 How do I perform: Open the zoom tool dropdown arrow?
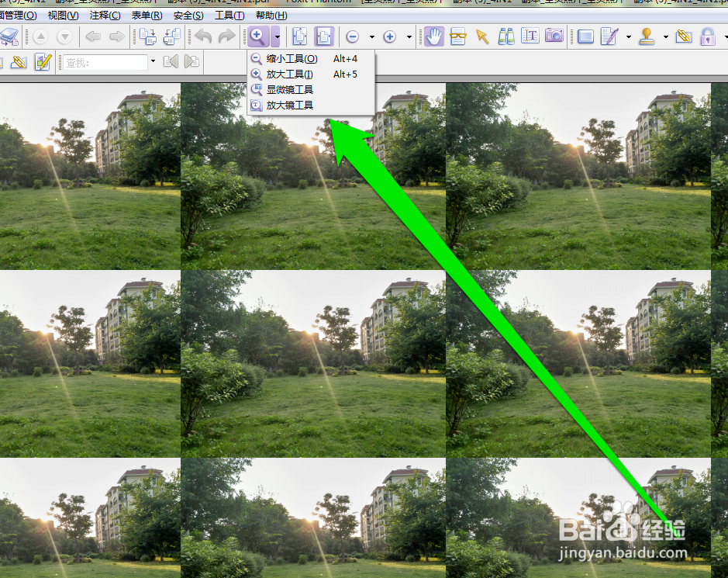pyautogui.click(x=276, y=36)
